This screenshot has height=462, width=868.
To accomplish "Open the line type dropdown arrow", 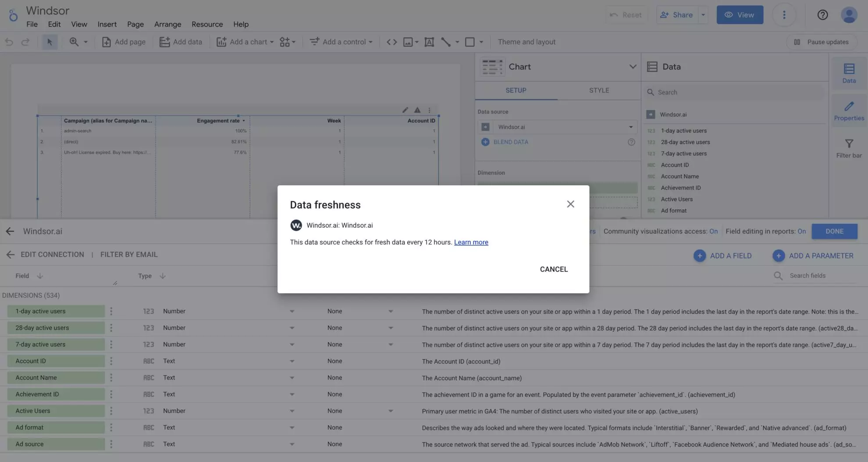I will coord(457,42).
